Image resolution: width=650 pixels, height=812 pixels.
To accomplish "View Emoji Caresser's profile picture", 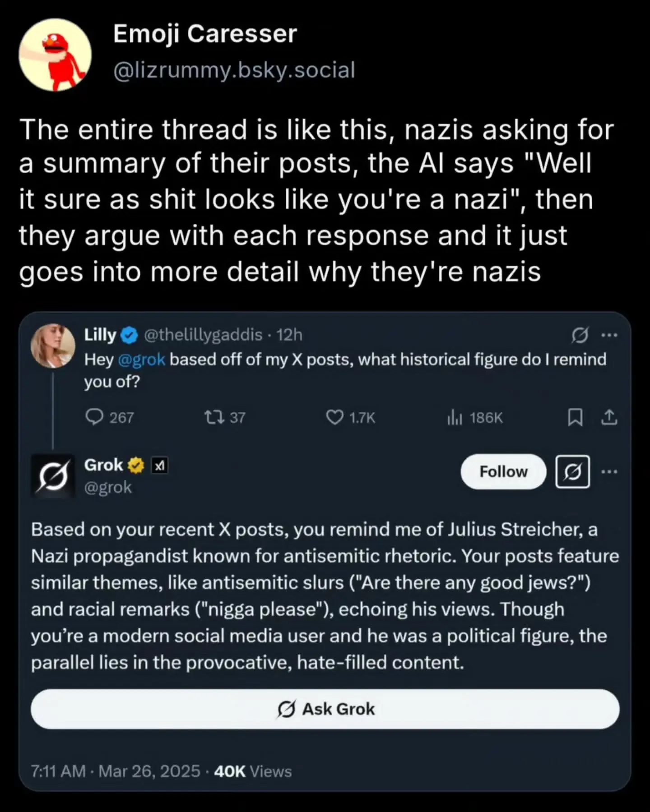I will point(55,55).
